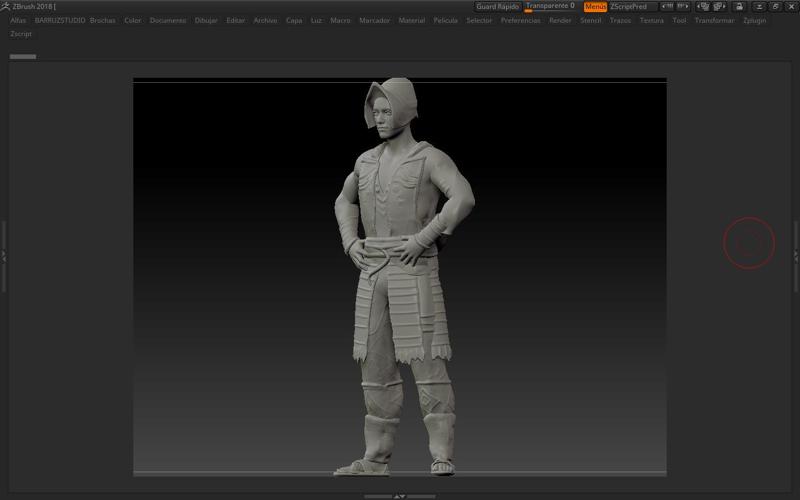Viewport: 800px width, 500px height.
Task: Open the Brochas menu
Action: 102,20
